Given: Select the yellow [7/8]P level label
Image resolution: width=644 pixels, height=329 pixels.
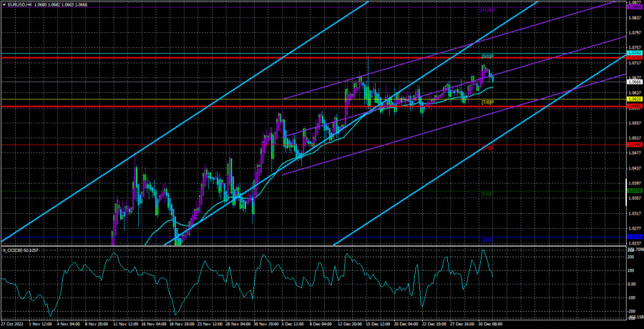Looking at the screenshot, I should click(487, 102).
